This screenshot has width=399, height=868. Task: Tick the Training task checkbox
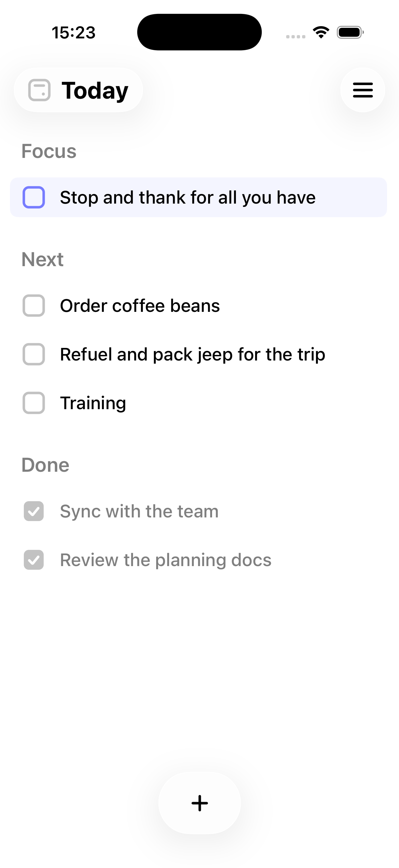(34, 403)
